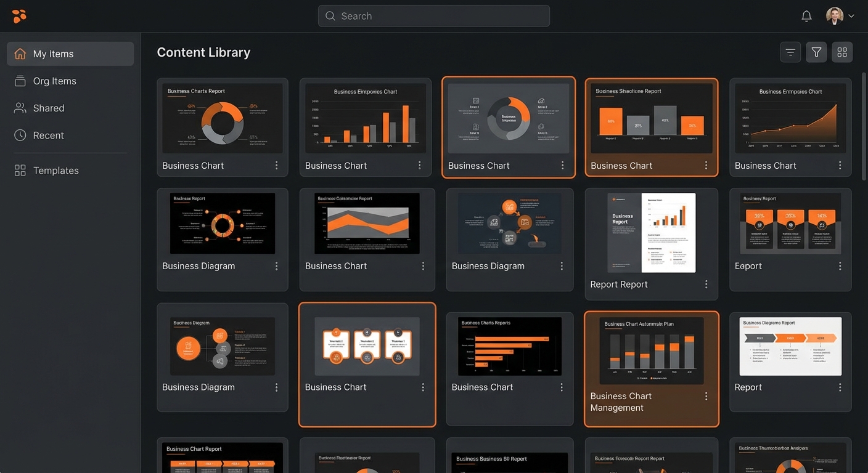Switch to grid view layout

842,52
